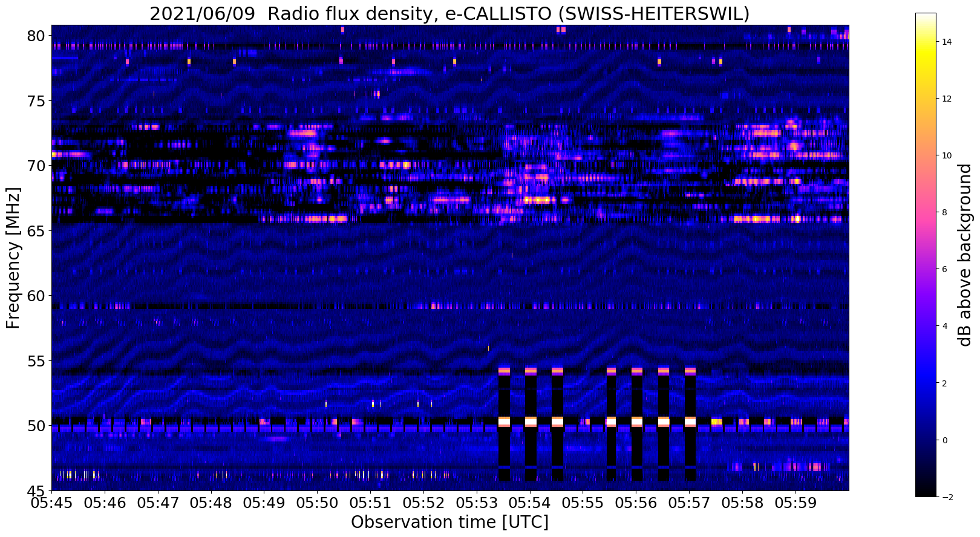Click the 05:53 time tick label
This screenshot has width=980, height=537.
[477, 503]
